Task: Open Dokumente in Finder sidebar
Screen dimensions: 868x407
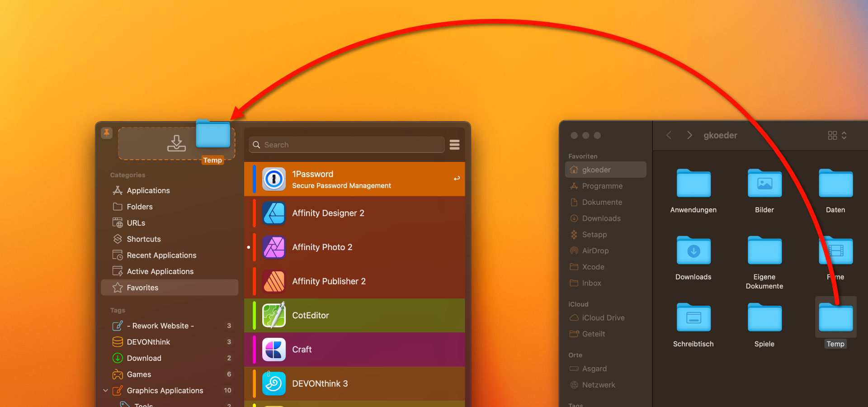Action: pyautogui.click(x=606, y=202)
